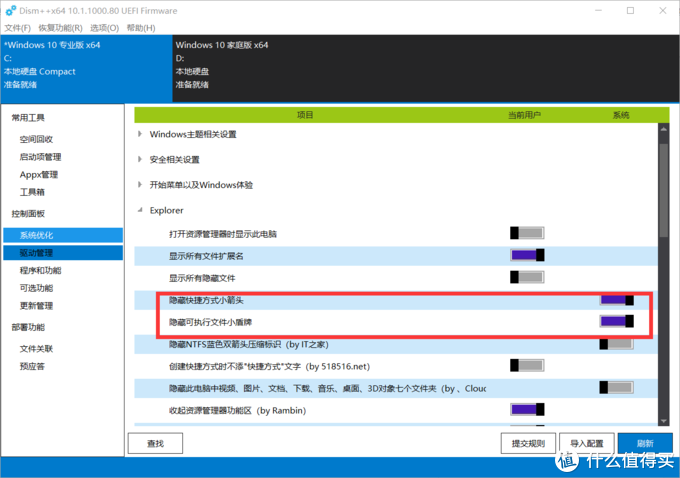Toggle '打开资源管理器时显示此电脑' switch
Viewport: 680px width, 478px height.
[x=527, y=233]
